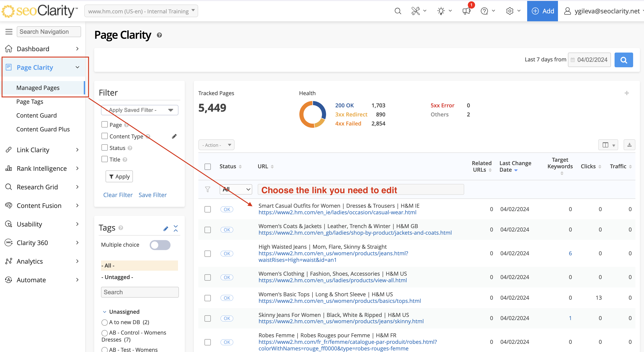Click the blue search button next to date
The width and height of the screenshot is (644, 352).
(623, 60)
